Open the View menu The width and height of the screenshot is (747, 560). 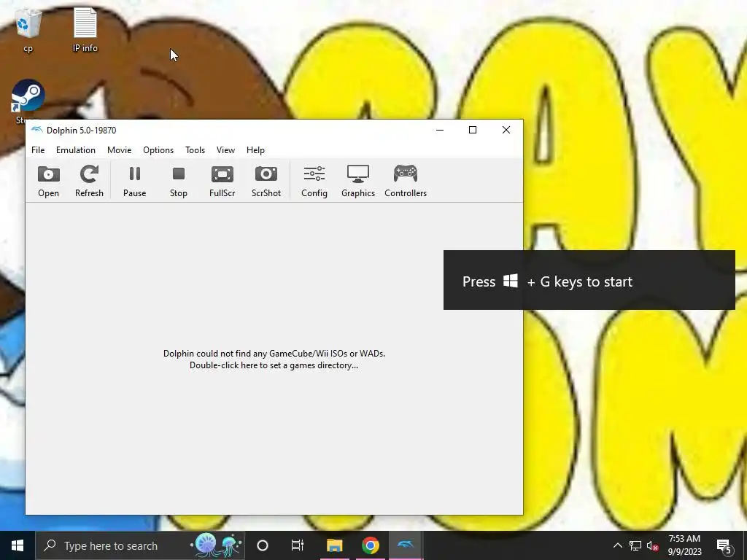point(225,150)
